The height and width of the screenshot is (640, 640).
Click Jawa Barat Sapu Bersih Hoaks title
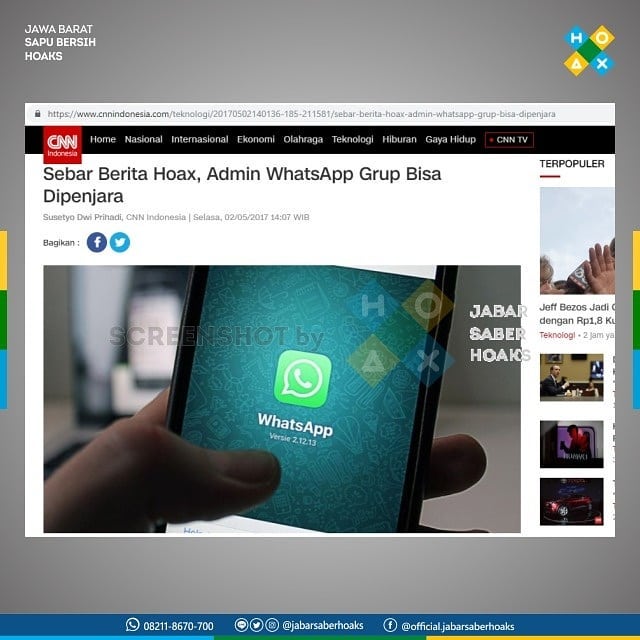[60, 42]
